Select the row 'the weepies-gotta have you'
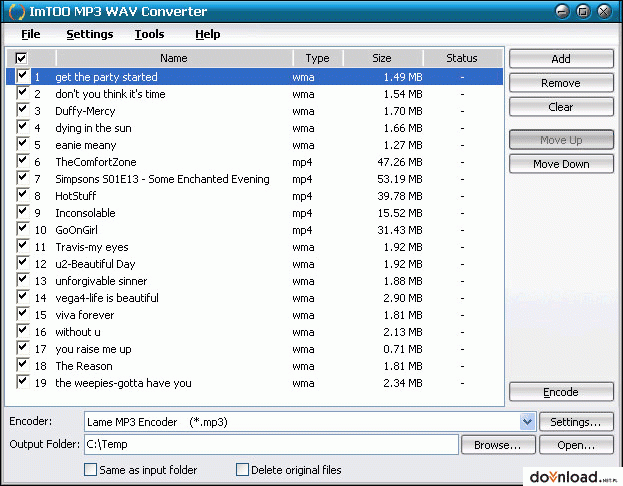This screenshot has width=623, height=486. [x=254, y=383]
